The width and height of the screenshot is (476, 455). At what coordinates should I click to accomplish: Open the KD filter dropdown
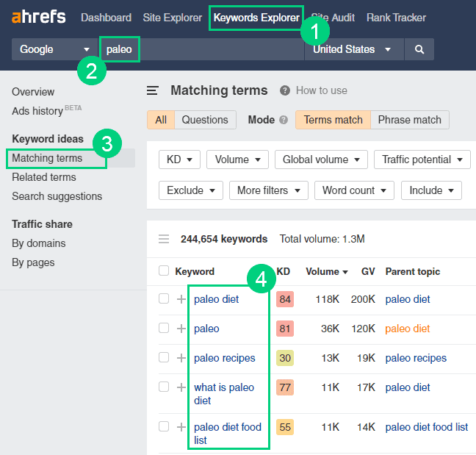pos(179,160)
